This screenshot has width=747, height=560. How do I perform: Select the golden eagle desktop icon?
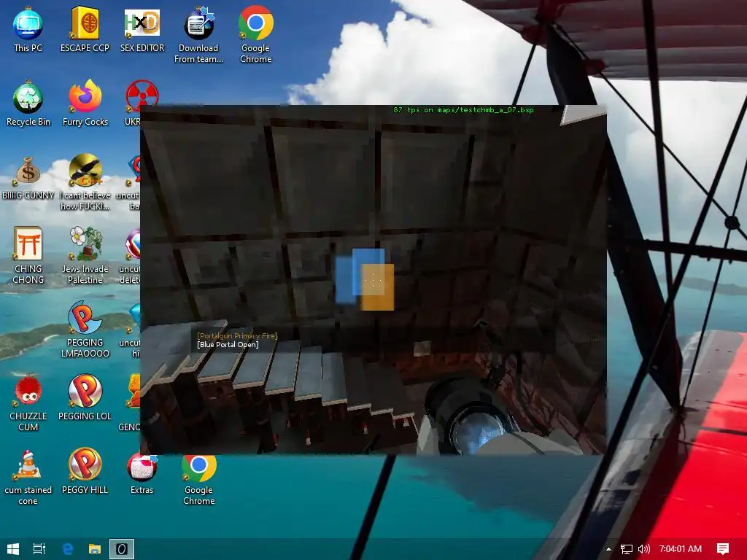point(85,182)
